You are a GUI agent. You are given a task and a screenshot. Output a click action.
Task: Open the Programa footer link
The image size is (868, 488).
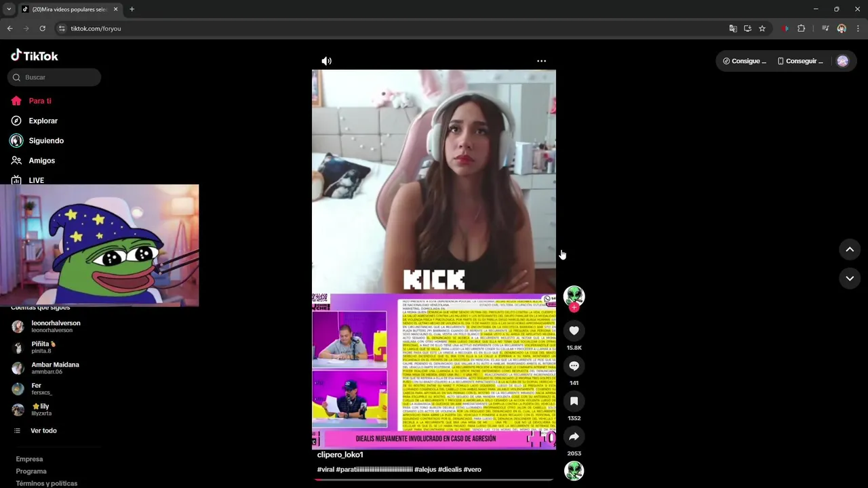(31, 471)
